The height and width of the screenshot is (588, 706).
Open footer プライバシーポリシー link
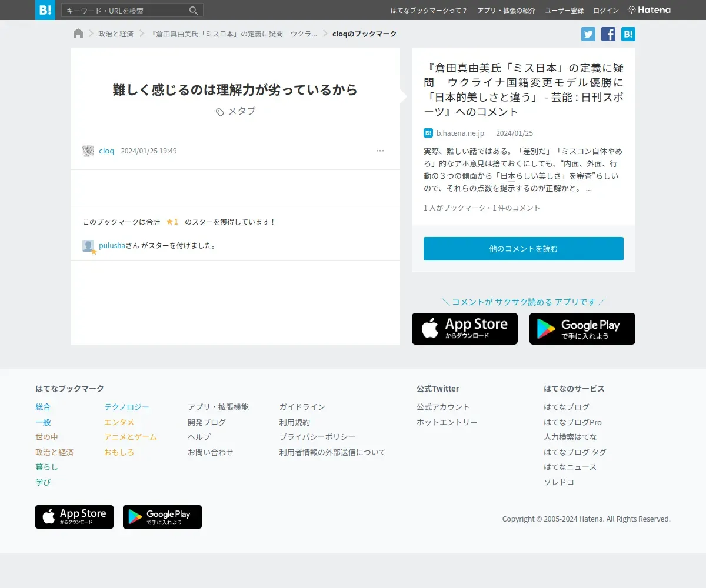coord(318,437)
